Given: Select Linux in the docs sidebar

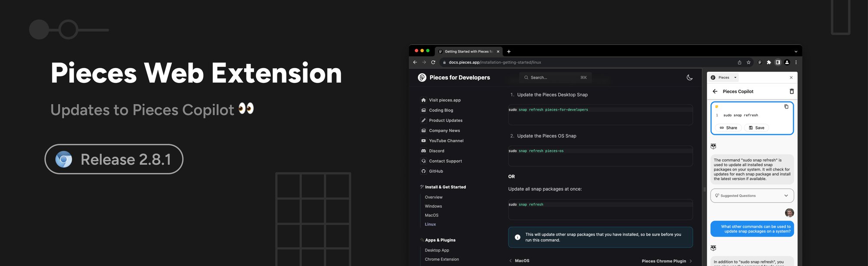Looking at the screenshot, I should [430, 224].
